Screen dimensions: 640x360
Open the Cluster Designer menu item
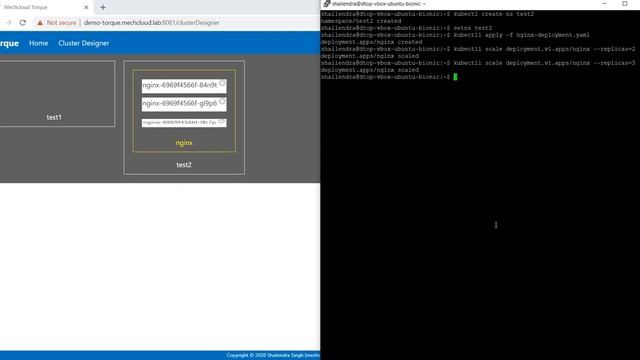83,43
